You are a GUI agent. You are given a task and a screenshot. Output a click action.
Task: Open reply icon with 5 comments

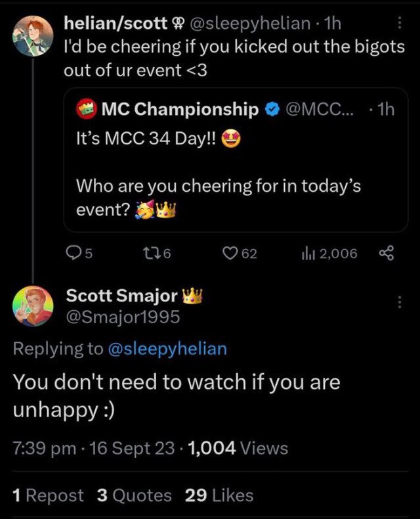coord(72,254)
